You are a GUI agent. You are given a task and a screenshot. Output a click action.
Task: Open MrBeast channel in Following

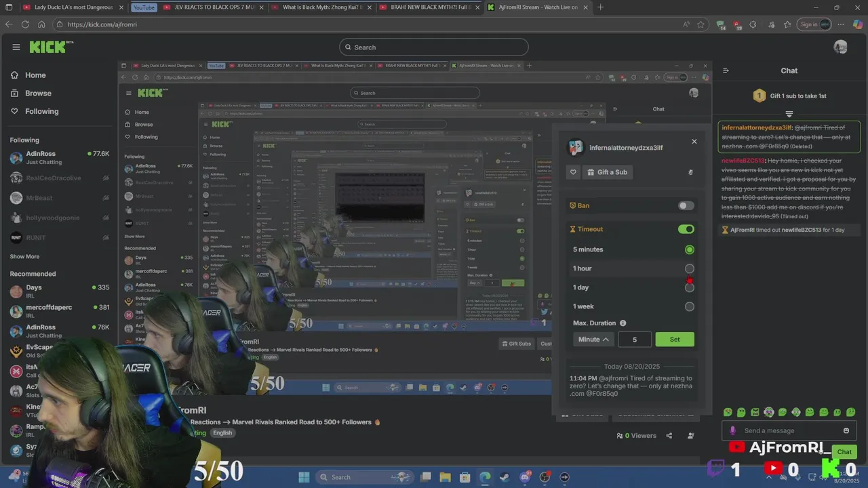tap(59, 198)
